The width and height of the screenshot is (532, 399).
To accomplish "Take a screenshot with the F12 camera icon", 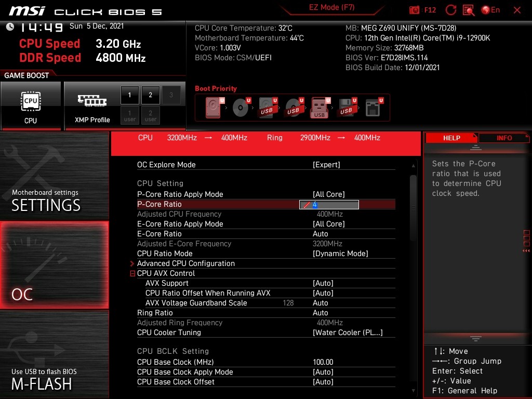I will (415, 10).
